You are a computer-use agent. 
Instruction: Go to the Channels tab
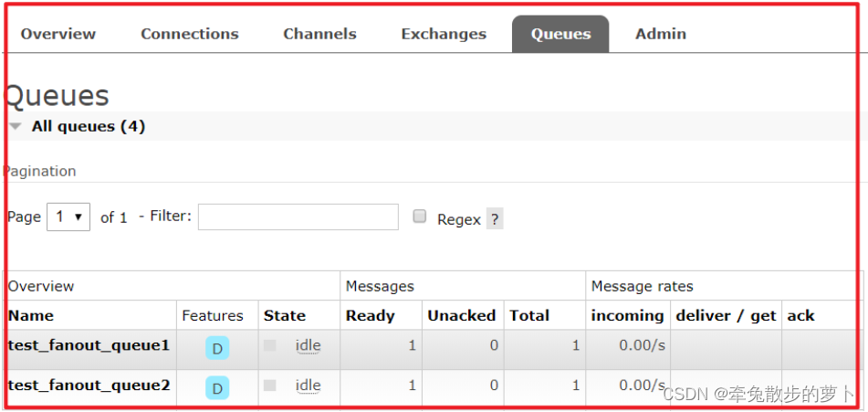coord(319,34)
